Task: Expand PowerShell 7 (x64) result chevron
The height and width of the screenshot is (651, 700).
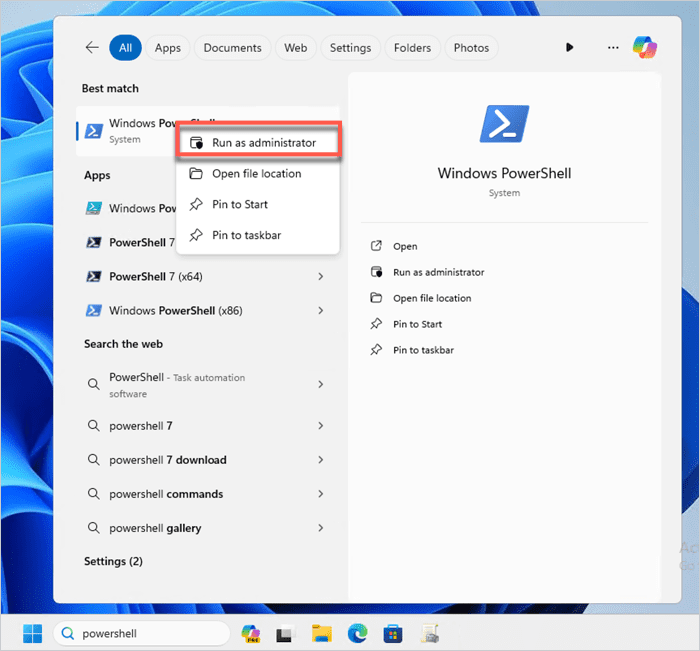Action: coord(321,276)
